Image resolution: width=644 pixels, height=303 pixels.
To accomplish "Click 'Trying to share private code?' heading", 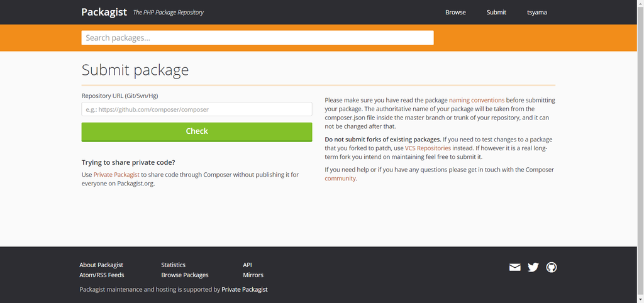I will point(128,162).
